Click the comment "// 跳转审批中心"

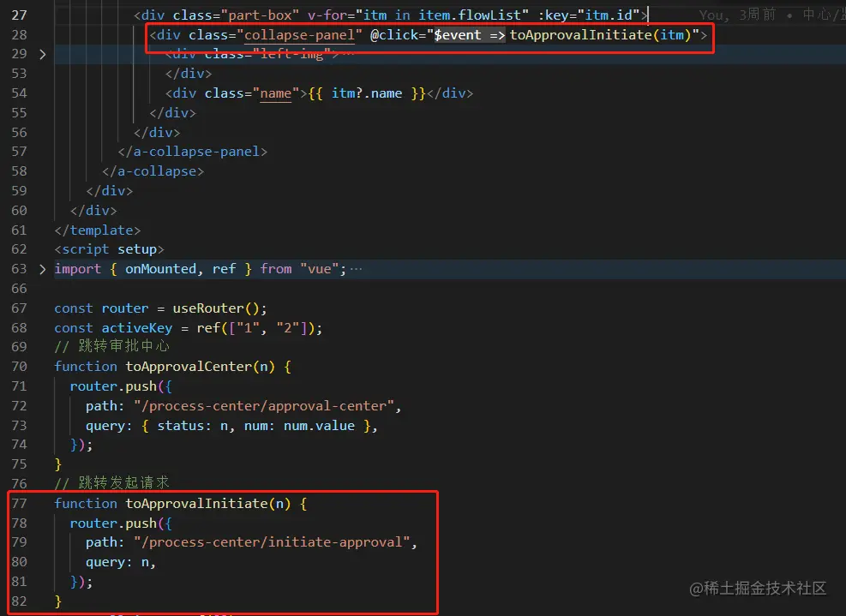pyautogui.click(x=111, y=346)
